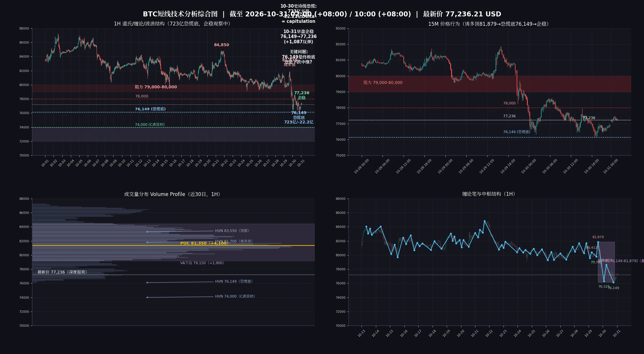Screen dimensions: 644x354
Task: Click the 78,000 dashed-line label on the 1H chart
Action: 142,96
